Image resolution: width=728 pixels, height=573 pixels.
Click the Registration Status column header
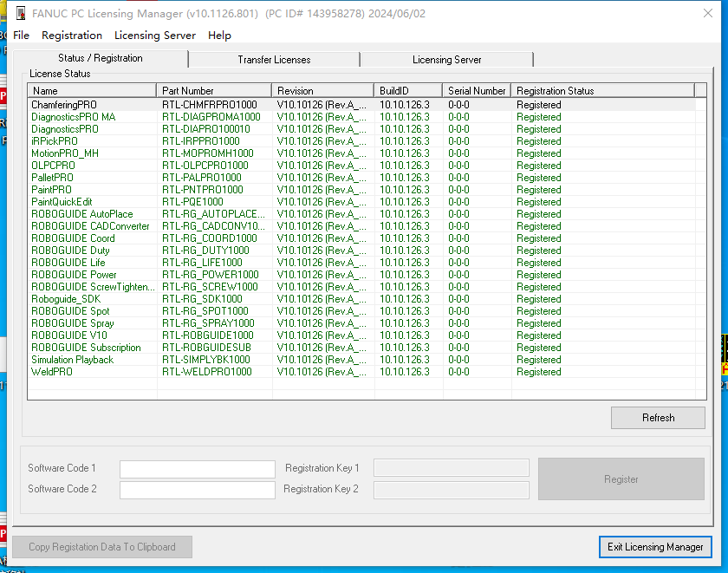[x=602, y=91]
